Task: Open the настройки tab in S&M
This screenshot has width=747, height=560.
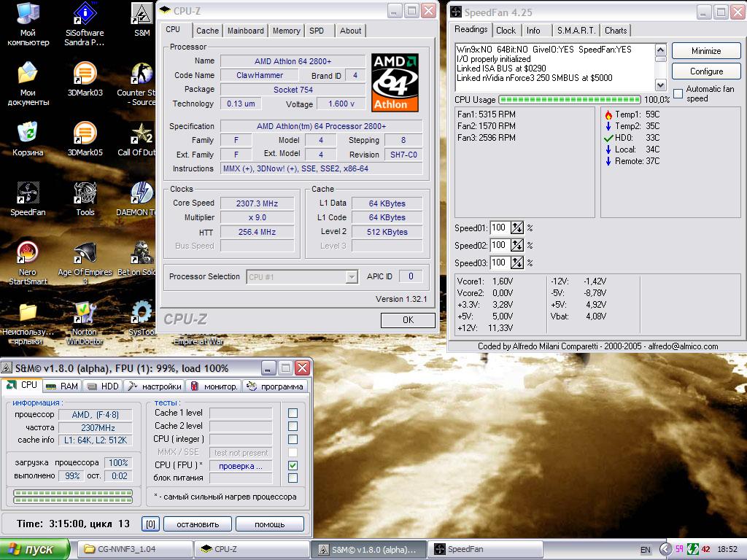Action: pos(155,386)
